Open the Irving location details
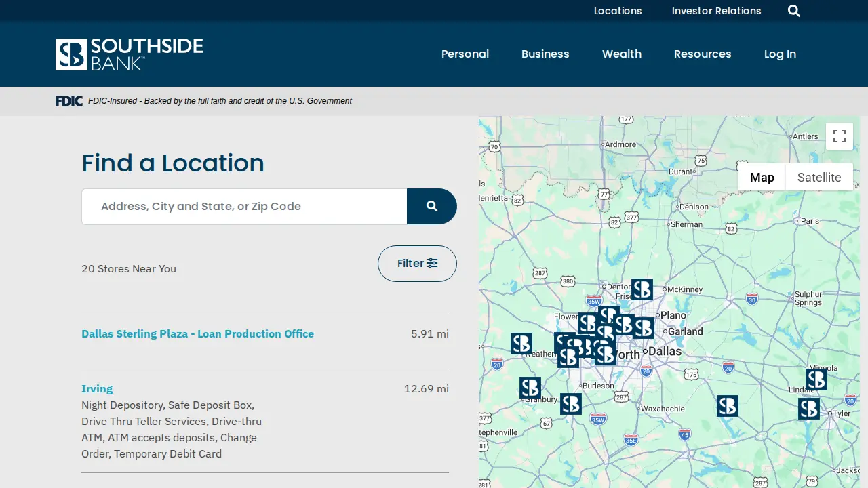This screenshot has height=488, width=868. tap(97, 388)
